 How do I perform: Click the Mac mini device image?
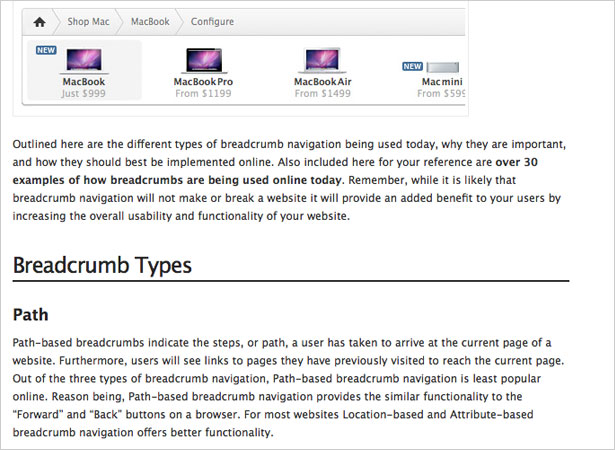point(442,67)
